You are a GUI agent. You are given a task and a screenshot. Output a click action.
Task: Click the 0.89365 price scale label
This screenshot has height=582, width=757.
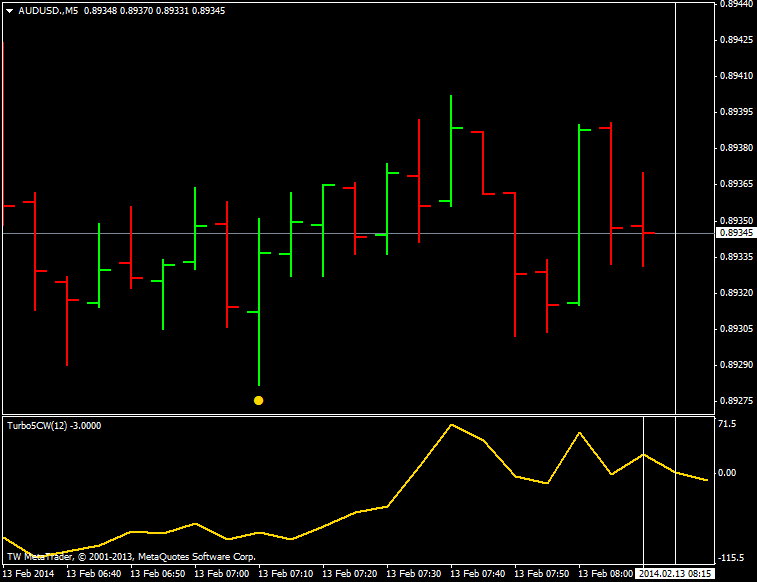point(736,184)
